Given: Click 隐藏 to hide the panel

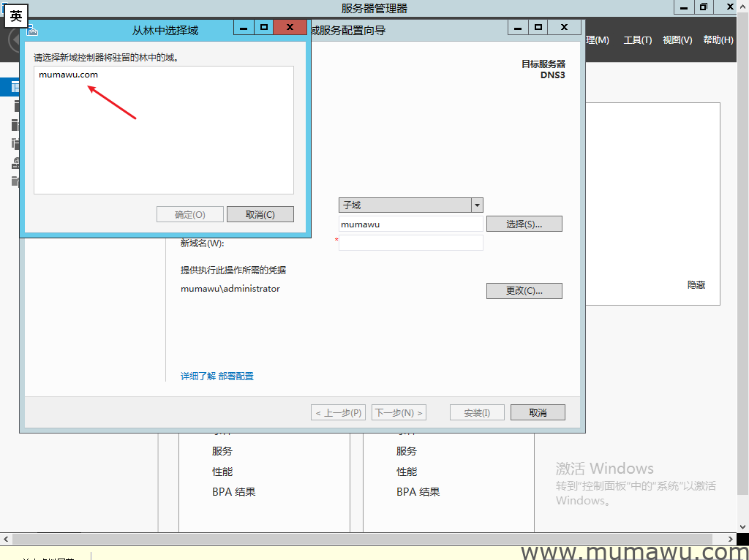Looking at the screenshot, I should 696,285.
